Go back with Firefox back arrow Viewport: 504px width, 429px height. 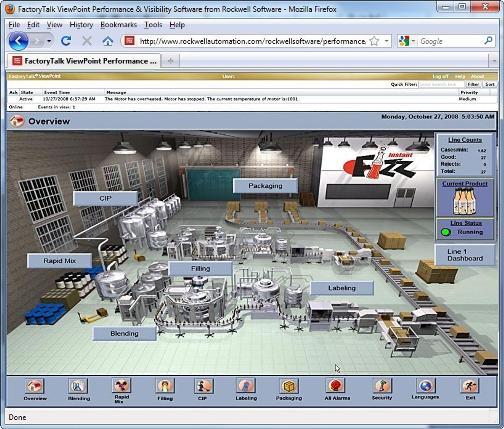tap(18, 41)
